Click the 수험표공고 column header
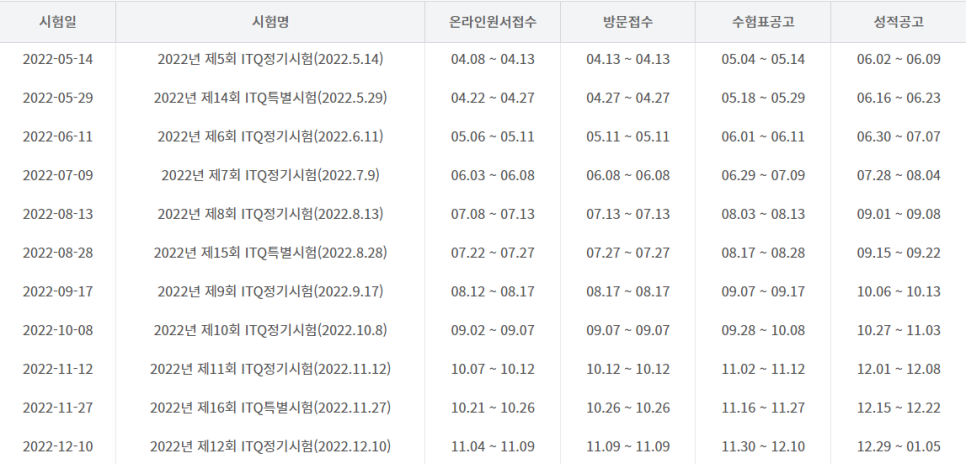This screenshot has width=966, height=464. coord(763,22)
